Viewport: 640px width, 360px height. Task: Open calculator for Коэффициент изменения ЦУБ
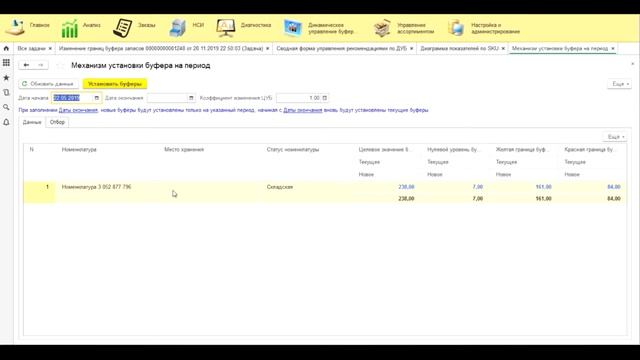pyautogui.click(x=325, y=98)
